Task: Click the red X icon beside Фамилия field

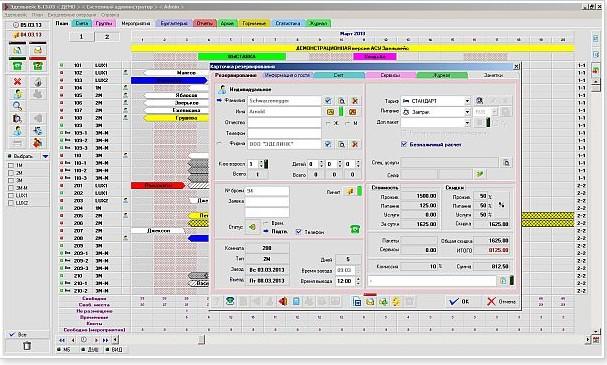Action: pyautogui.click(x=354, y=101)
